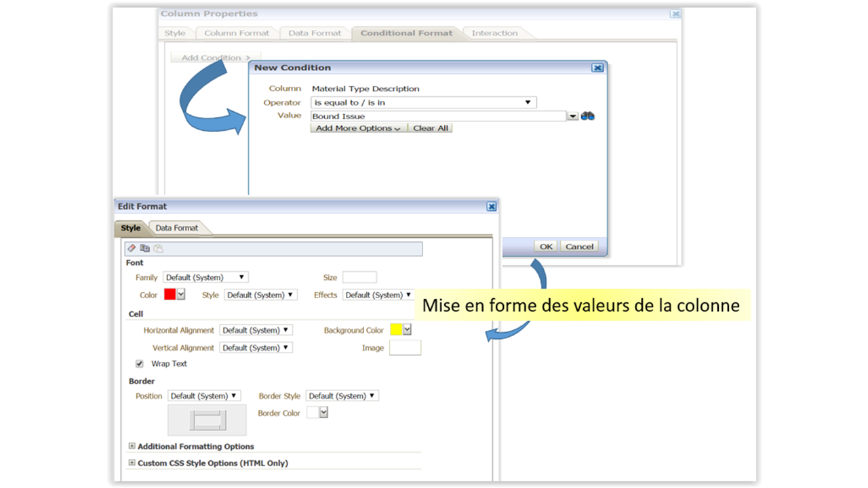
Task: Open the font color picker arrow
Action: tap(181, 295)
